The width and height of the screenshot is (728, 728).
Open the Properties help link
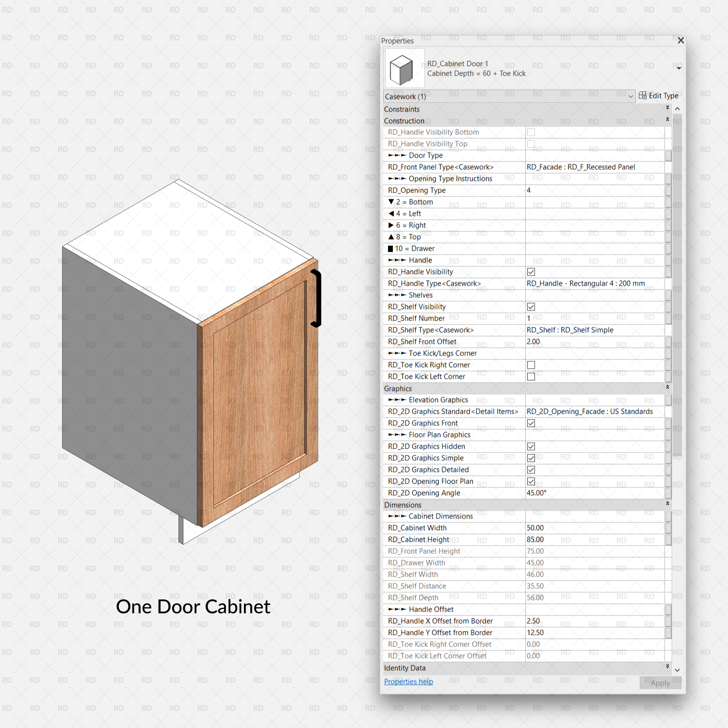(408, 681)
